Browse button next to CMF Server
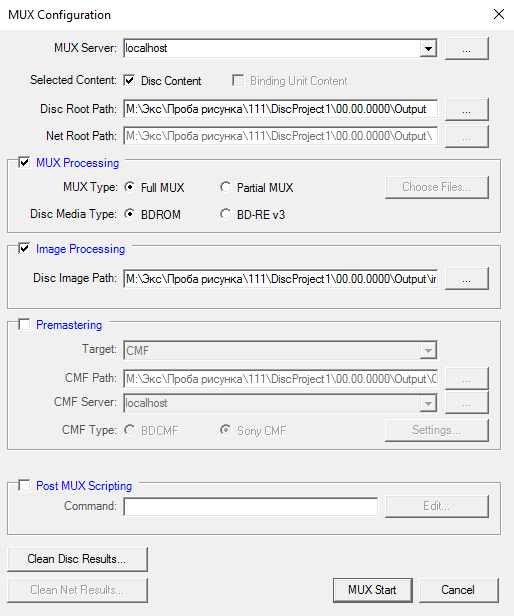 [x=466, y=403]
